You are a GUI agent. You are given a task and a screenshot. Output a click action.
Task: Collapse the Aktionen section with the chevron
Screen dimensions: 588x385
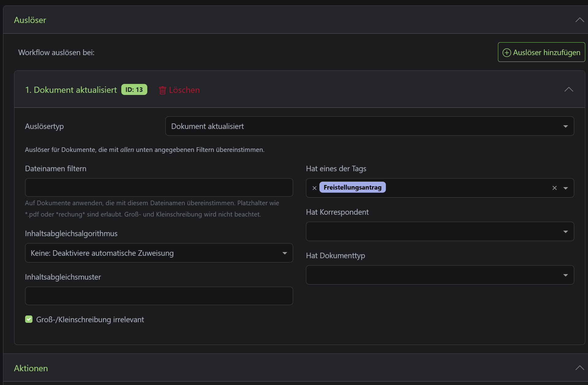(x=579, y=368)
